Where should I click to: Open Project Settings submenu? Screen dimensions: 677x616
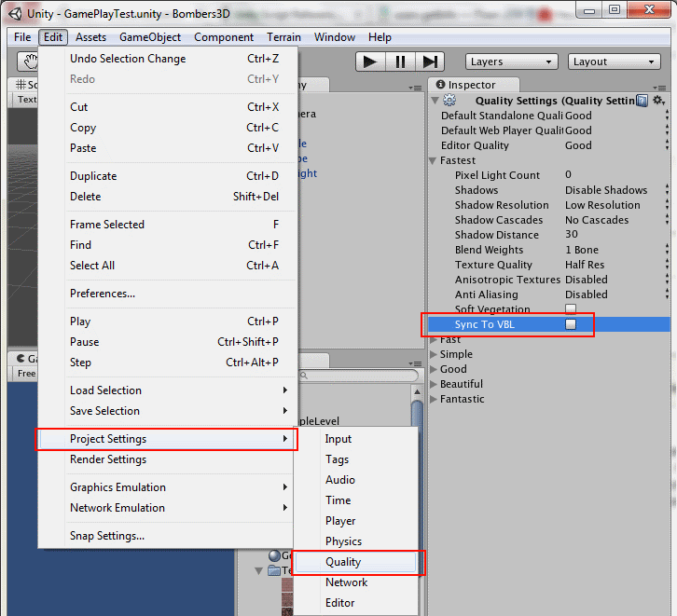pos(168,439)
